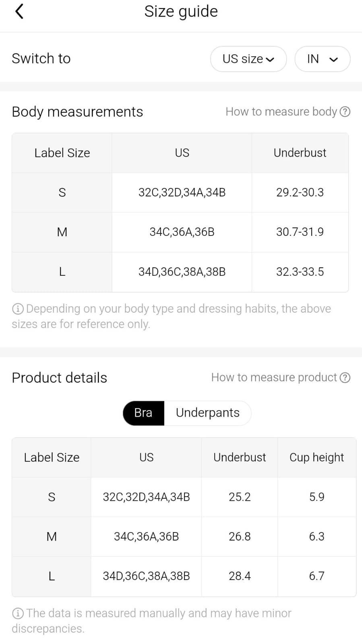Tap the Label Size header in Body measurements
The width and height of the screenshot is (362, 644).
coord(62,153)
